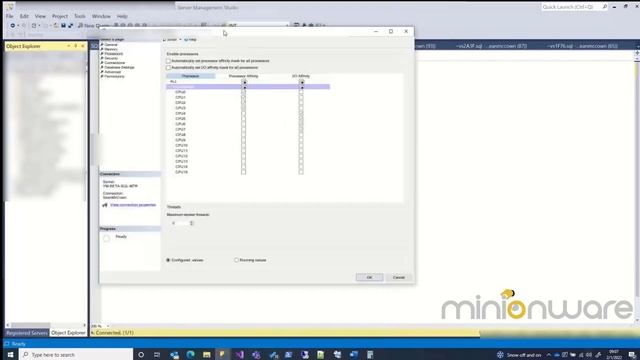Click New Query in the SSMS toolbar
This screenshot has height=360, width=640.
pos(93,25)
